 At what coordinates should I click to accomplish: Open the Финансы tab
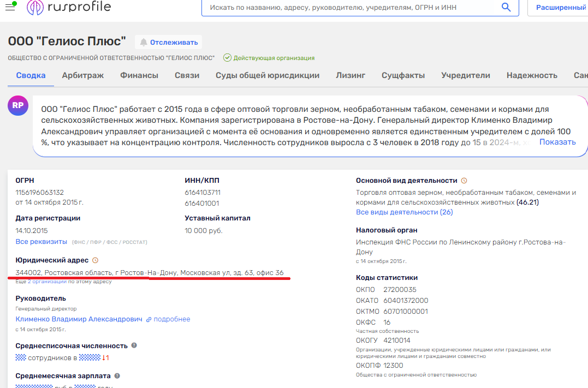click(x=139, y=75)
